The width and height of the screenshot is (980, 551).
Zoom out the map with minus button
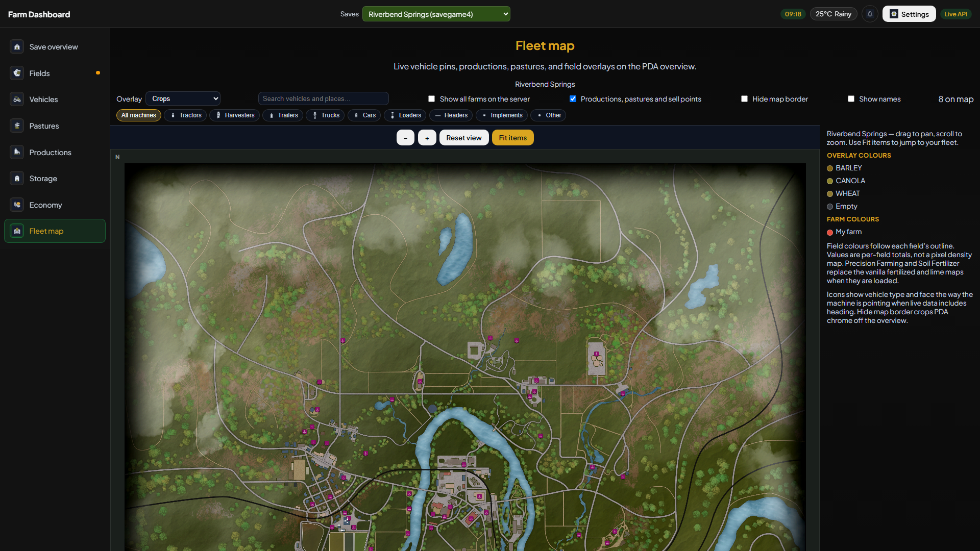(405, 138)
